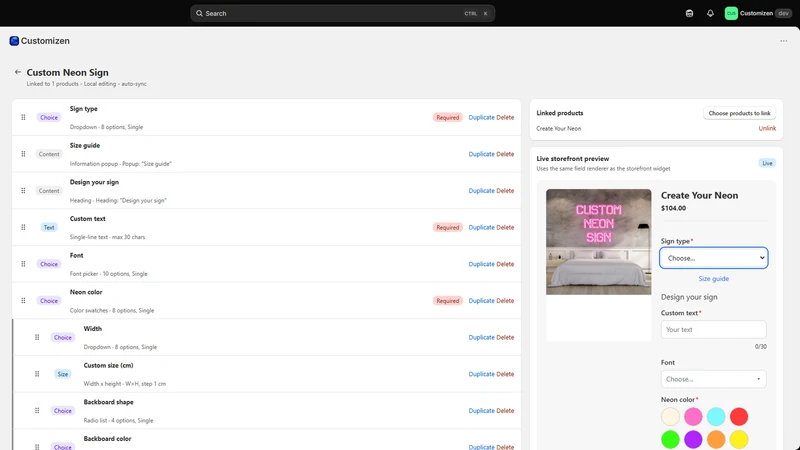This screenshot has height=450, width=800.
Task: Click the back arrow beside Custom Neon Sign
Action: point(18,72)
